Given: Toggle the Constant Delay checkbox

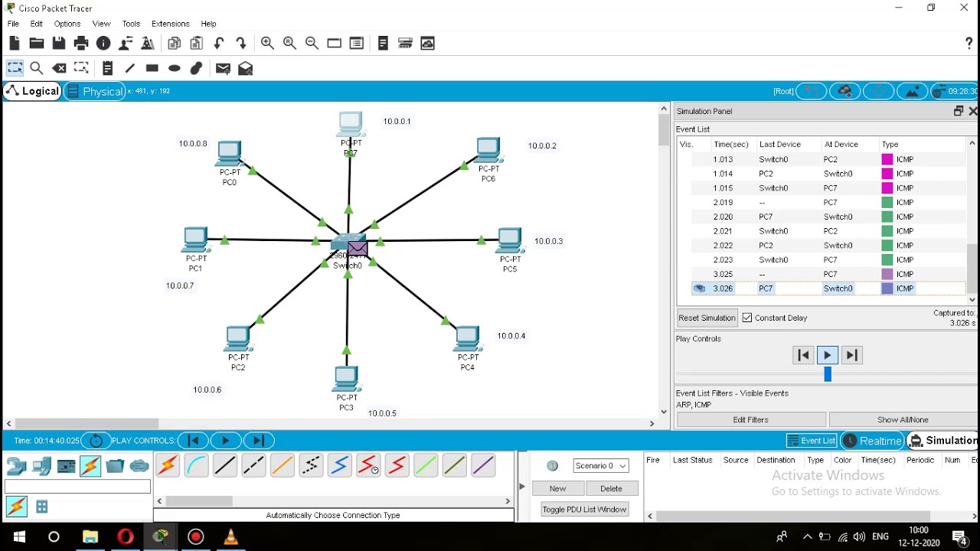Looking at the screenshot, I should pyautogui.click(x=747, y=318).
